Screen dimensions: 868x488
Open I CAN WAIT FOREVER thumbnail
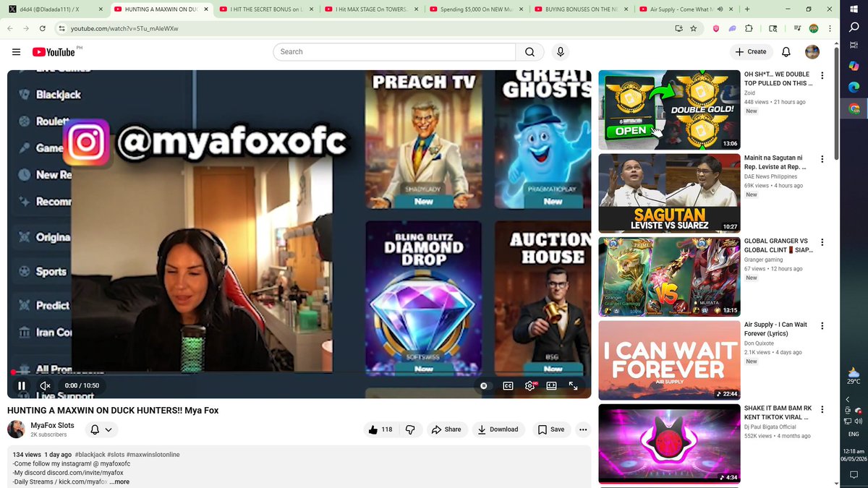click(x=669, y=360)
